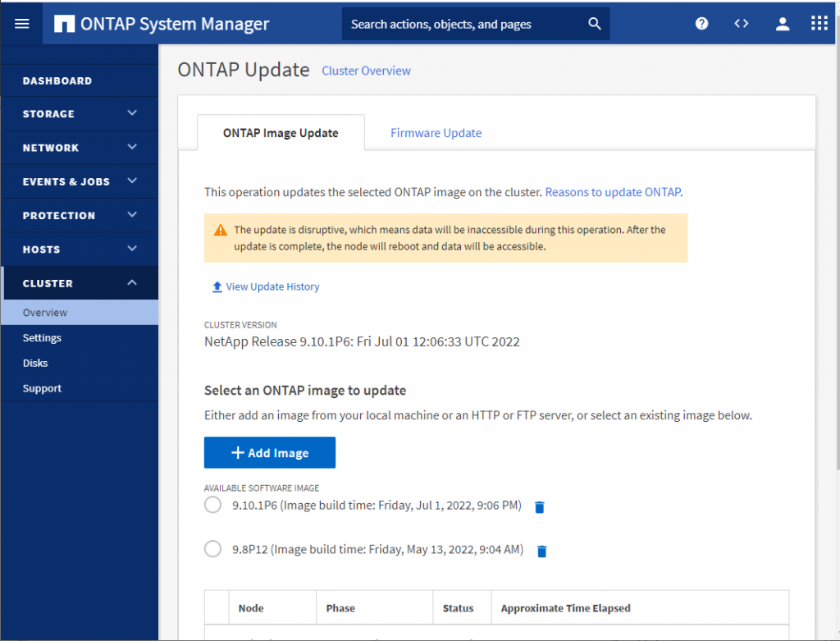Open the user account icon

point(782,24)
